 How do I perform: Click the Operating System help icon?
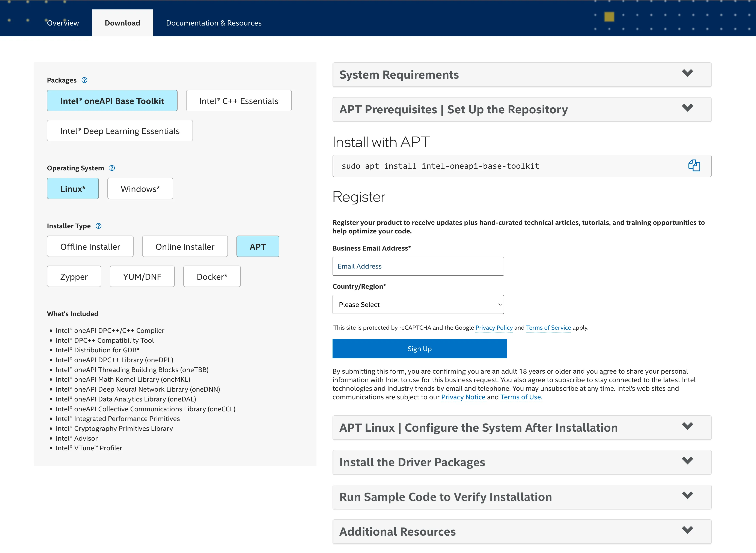tap(112, 168)
